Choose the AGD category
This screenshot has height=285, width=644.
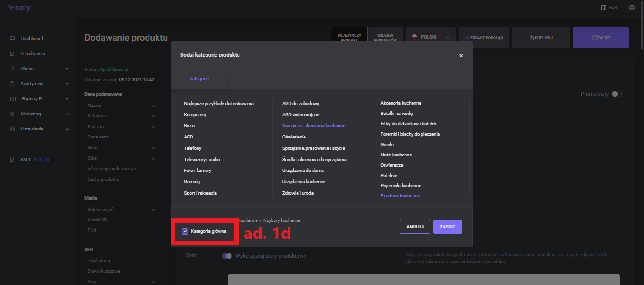[x=189, y=137]
